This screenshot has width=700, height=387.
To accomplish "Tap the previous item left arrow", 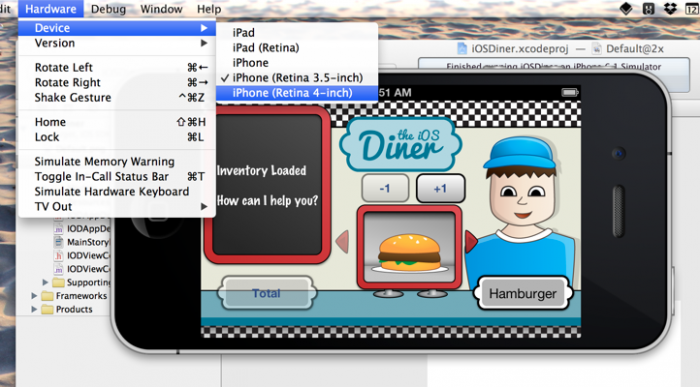I will coord(342,241).
